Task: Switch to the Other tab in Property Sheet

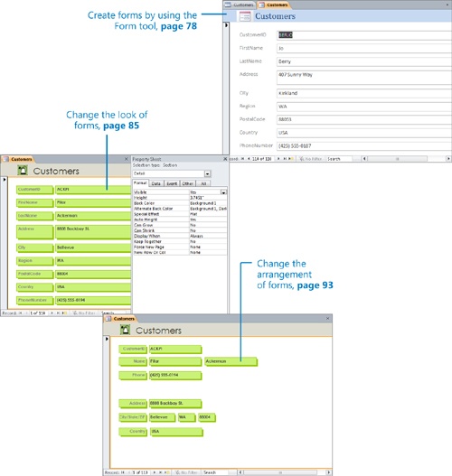Action: click(x=188, y=183)
